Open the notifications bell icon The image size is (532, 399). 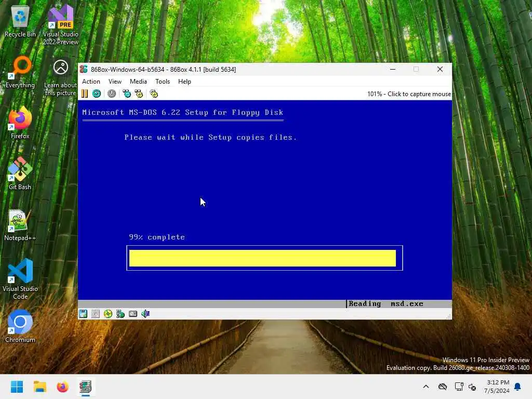[518, 387]
